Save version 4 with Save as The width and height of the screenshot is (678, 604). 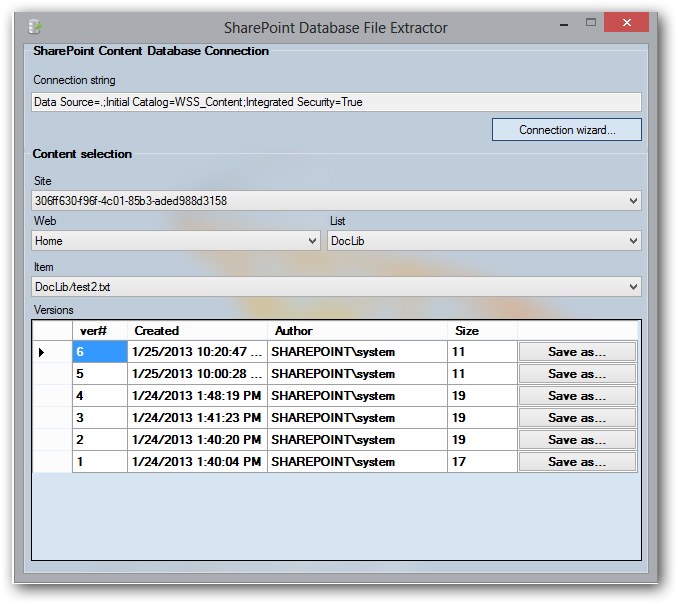point(577,396)
